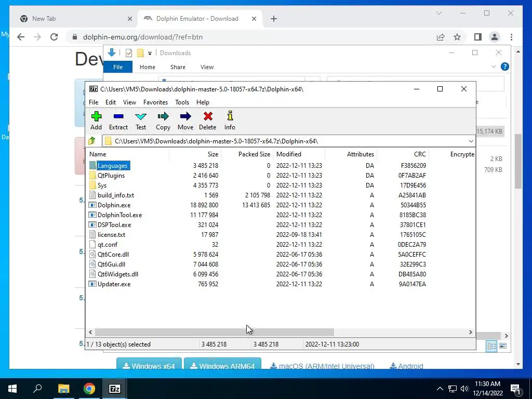Screen dimensions: 532x399
Task: Sort by the Packed Size column
Action: (247, 154)
